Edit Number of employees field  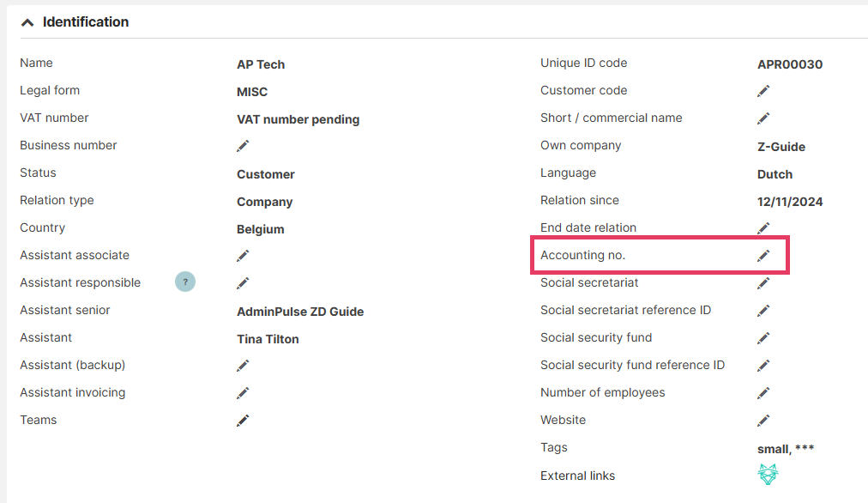pyautogui.click(x=763, y=393)
